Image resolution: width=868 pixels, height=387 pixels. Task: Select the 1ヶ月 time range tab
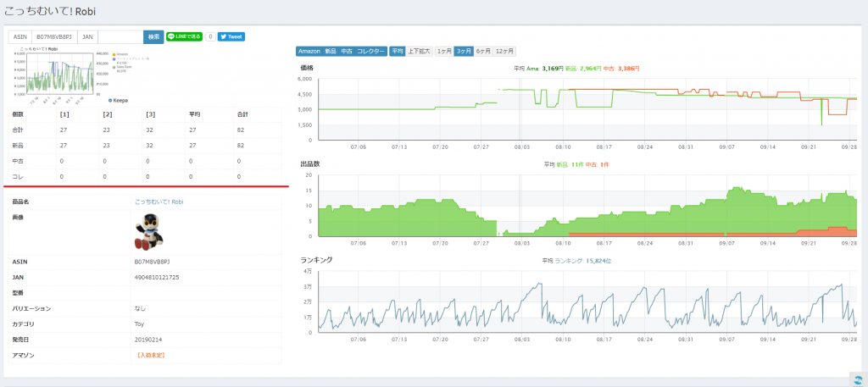pos(443,52)
